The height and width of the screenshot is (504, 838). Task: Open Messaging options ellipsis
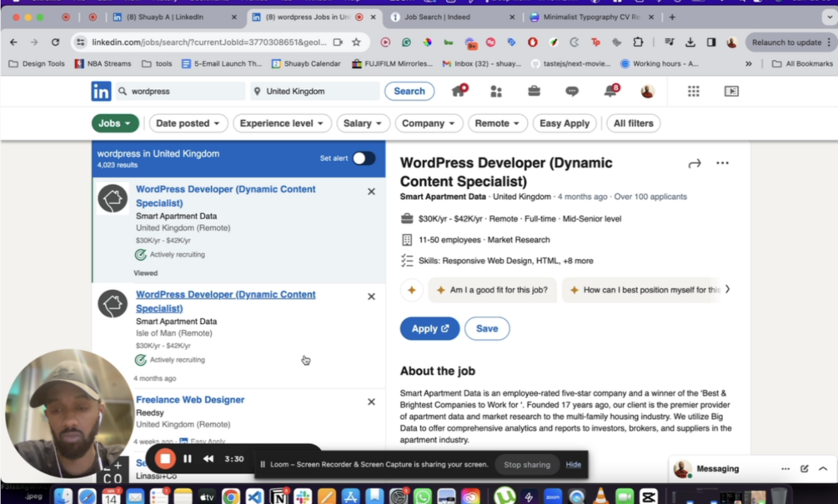click(785, 469)
